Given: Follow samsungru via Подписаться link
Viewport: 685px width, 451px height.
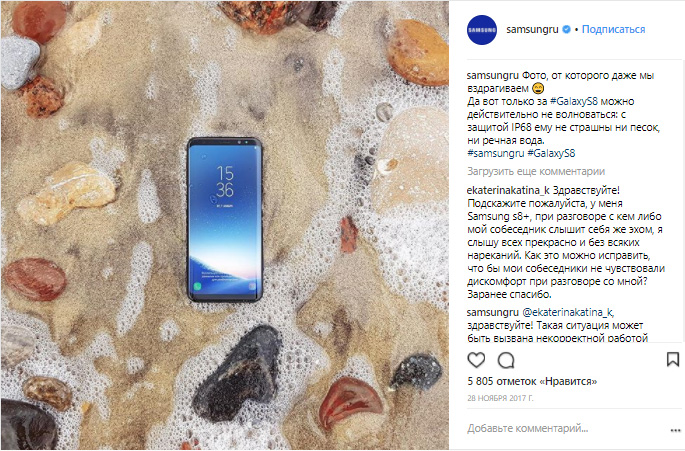Looking at the screenshot, I should pos(613,29).
